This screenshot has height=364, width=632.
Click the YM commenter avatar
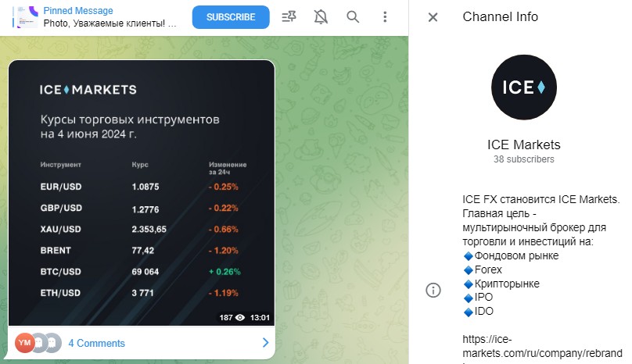[x=24, y=343]
